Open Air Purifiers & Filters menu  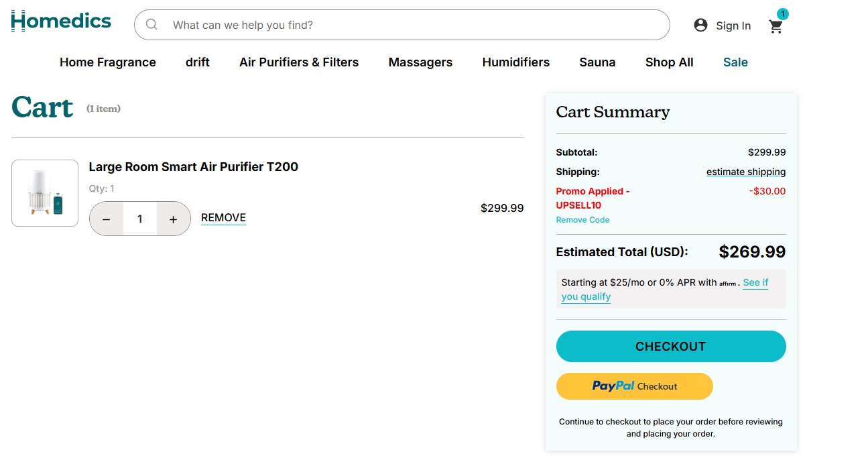tap(299, 62)
